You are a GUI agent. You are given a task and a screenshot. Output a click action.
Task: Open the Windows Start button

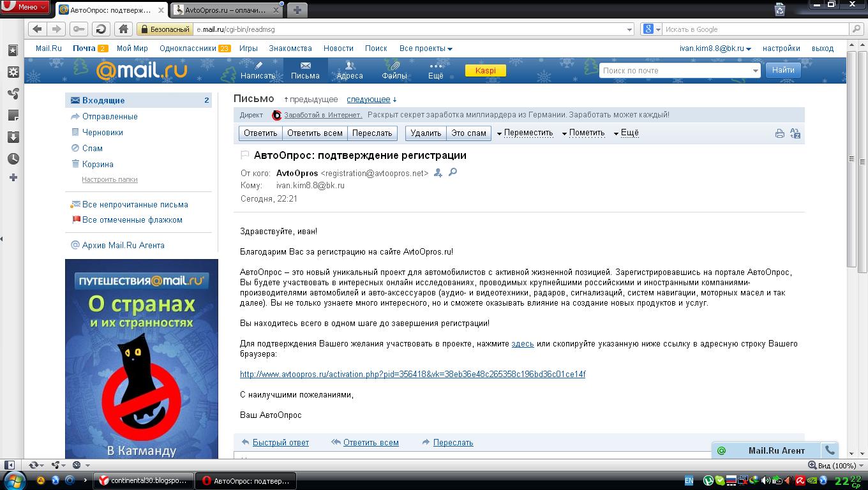click(13, 480)
